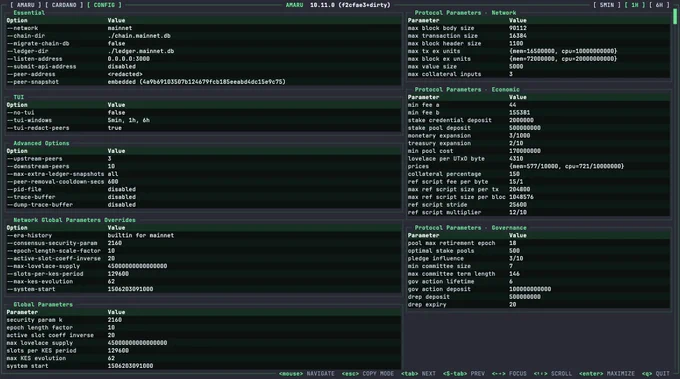Switch to the AMARU tab
680x379 pixels.
[x=26, y=5]
